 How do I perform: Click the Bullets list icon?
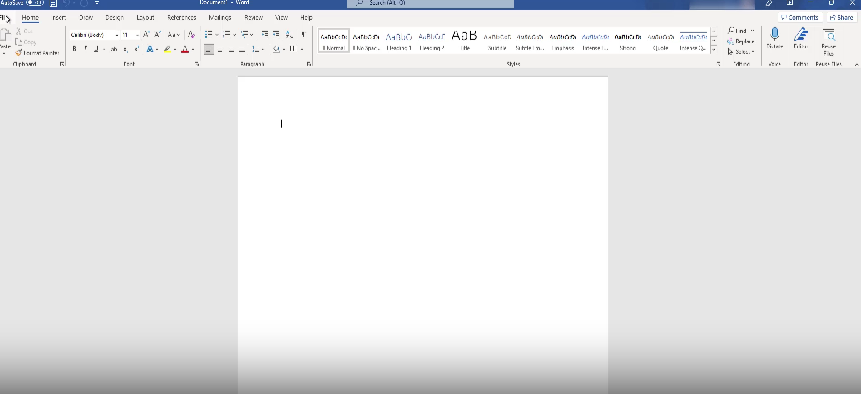tap(209, 34)
